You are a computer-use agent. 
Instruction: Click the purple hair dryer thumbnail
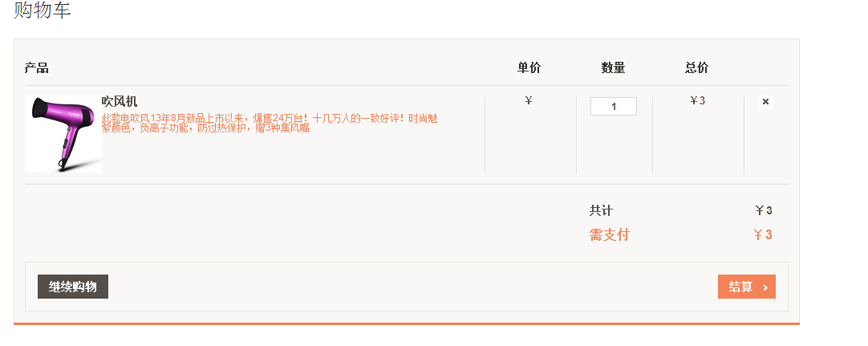[x=63, y=134]
